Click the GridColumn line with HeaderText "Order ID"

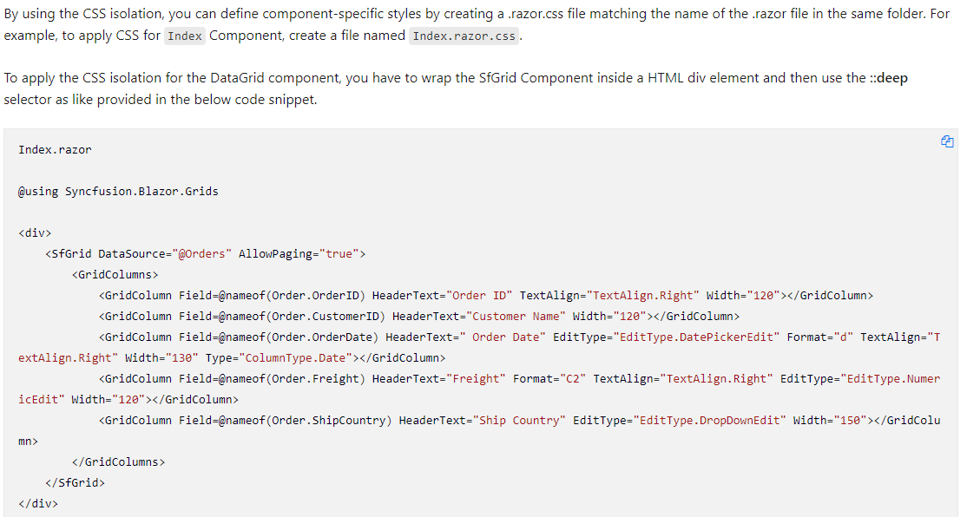click(x=485, y=295)
